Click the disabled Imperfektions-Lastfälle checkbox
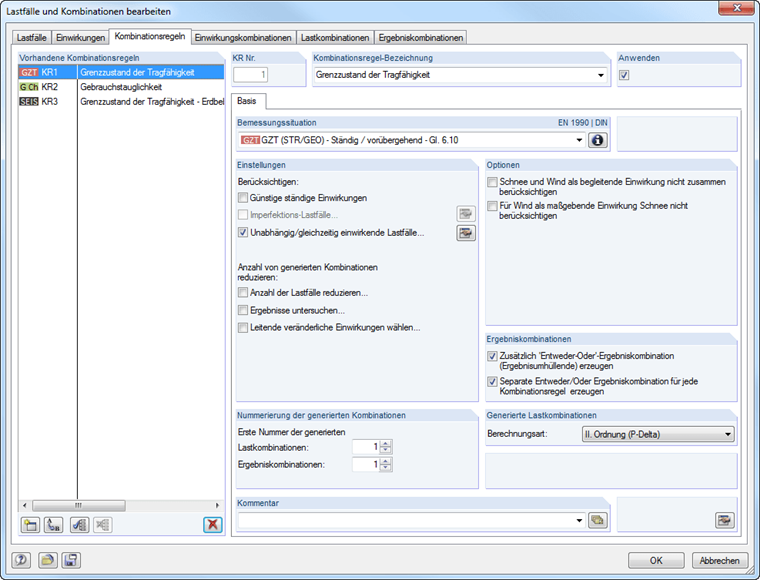 [x=243, y=215]
